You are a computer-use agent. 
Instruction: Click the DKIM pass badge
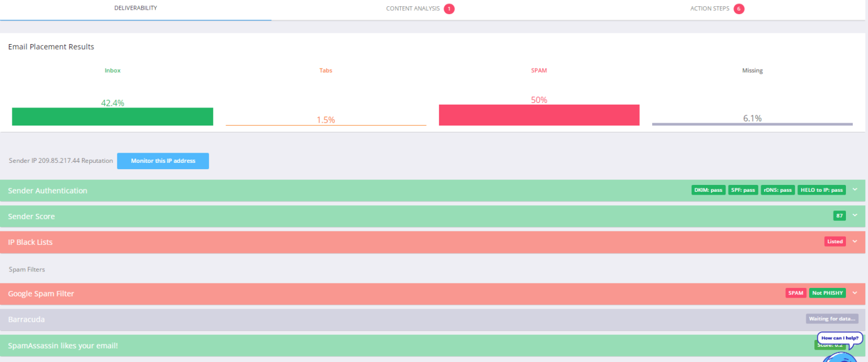pos(708,190)
